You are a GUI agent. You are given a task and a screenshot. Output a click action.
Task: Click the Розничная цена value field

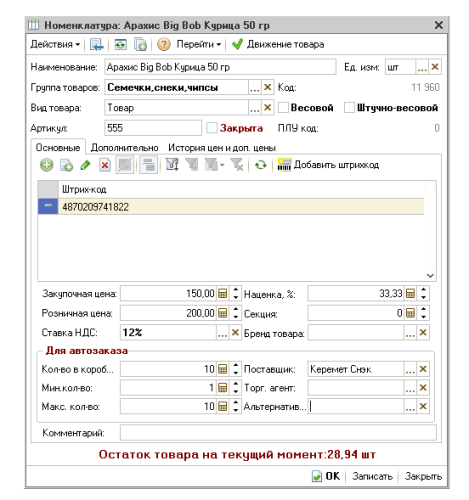168,313
